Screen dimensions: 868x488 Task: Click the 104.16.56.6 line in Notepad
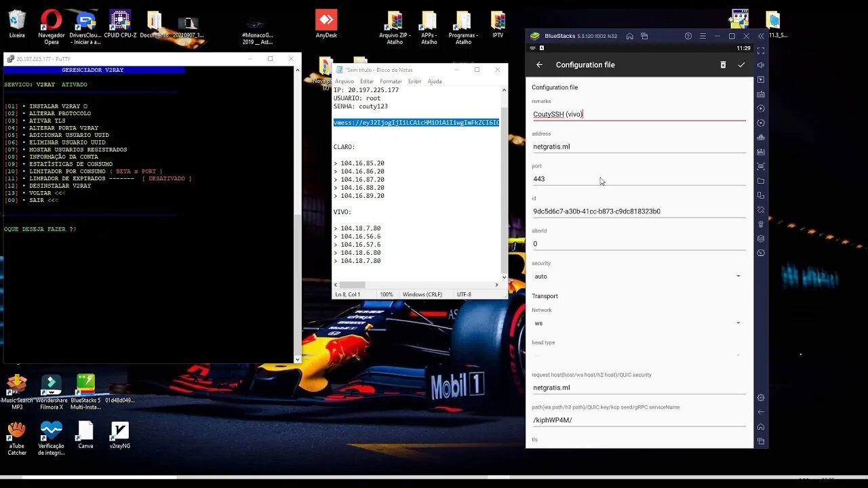(357, 237)
